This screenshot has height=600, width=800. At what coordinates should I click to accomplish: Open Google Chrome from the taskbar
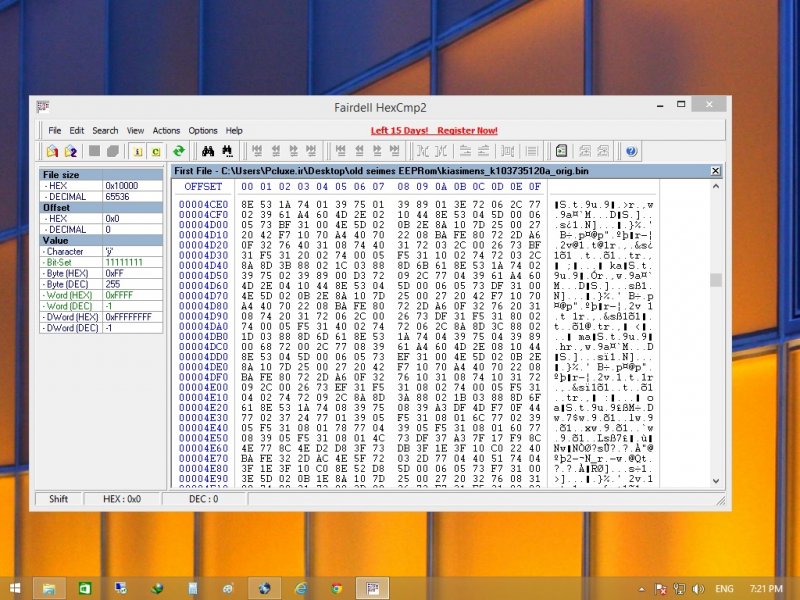tap(336, 588)
